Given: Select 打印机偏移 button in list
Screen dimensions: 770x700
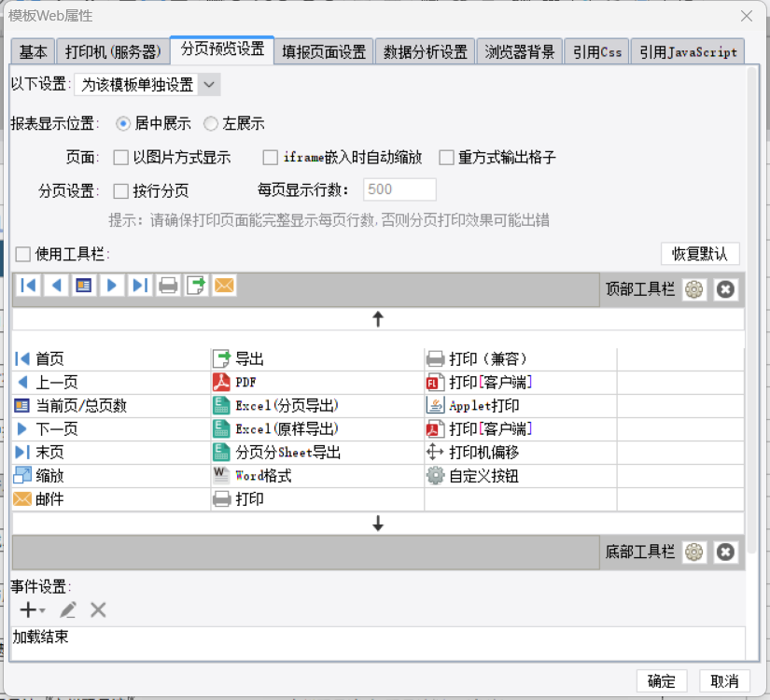Looking at the screenshot, I should [x=521, y=453].
